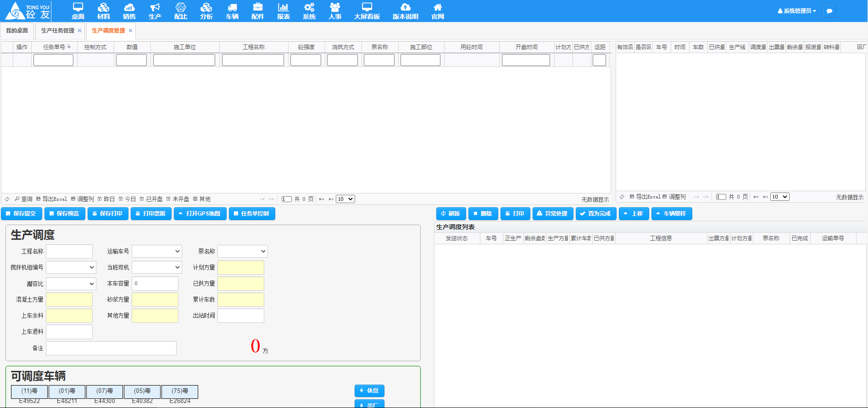Click the 置为完成 button
868x408 pixels.
(596, 214)
